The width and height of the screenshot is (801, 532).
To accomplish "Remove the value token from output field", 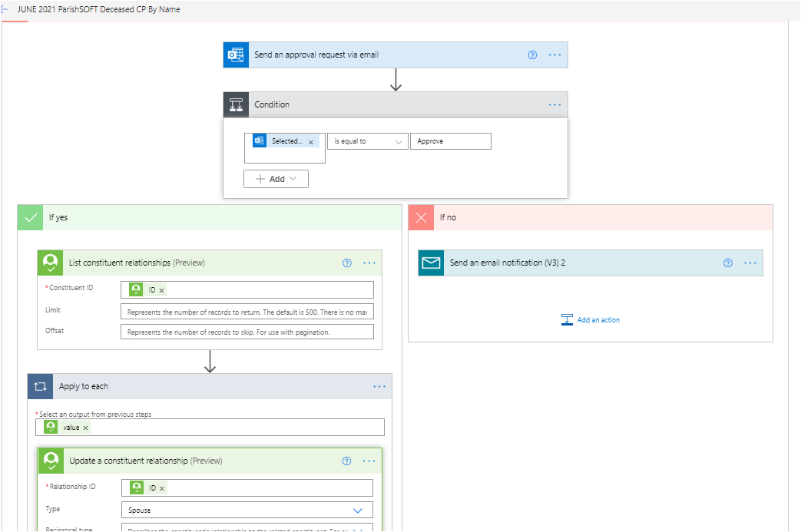I will [85, 428].
